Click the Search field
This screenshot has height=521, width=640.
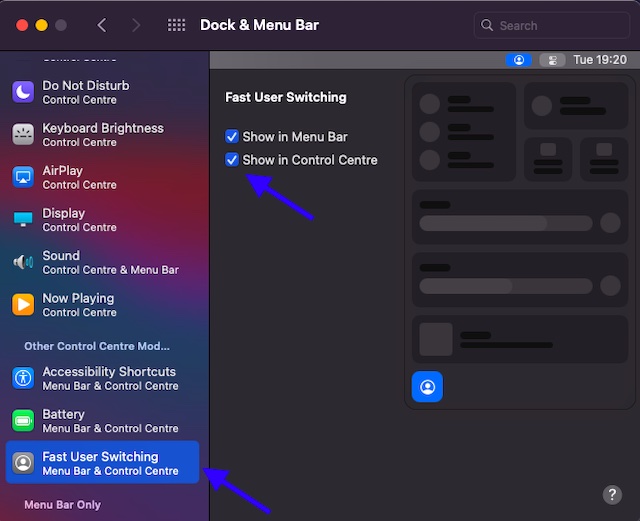[x=551, y=25]
